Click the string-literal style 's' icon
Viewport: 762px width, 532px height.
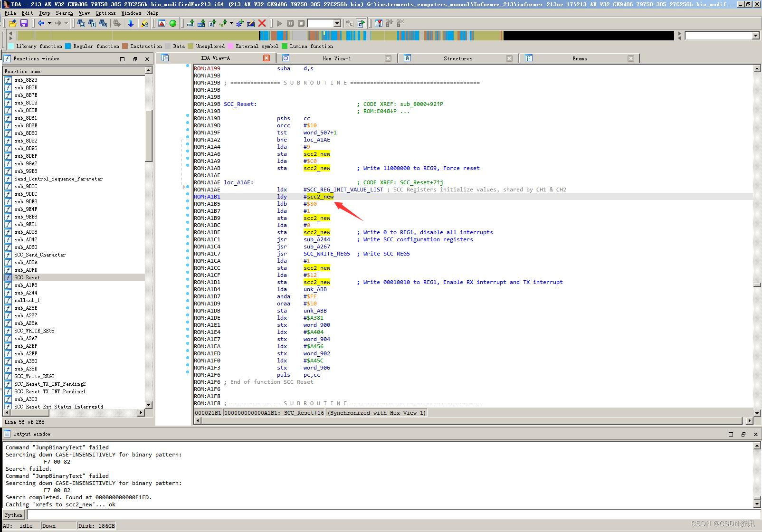(x=223, y=23)
